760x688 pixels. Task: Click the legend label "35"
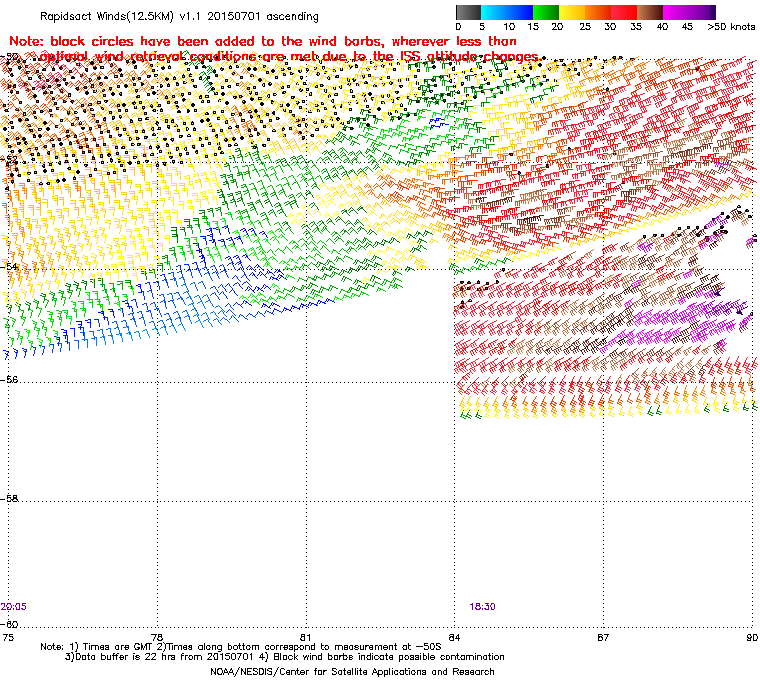[636, 27]
